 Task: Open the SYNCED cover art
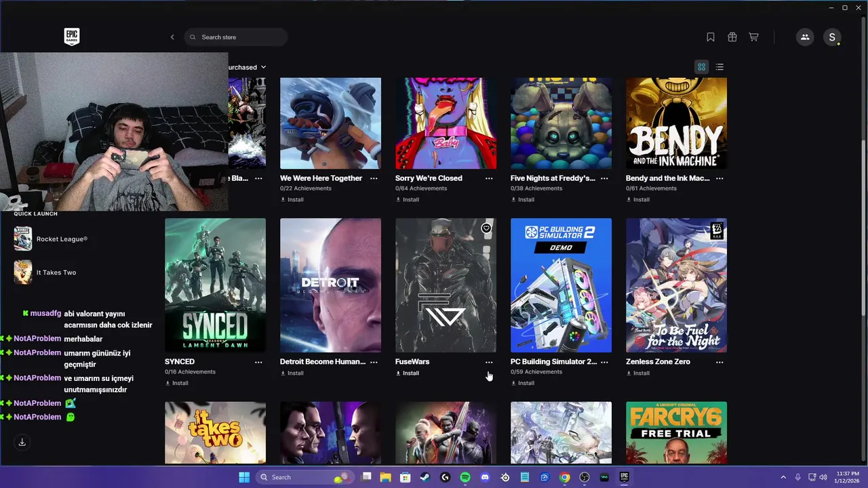[x=215, y=285]
